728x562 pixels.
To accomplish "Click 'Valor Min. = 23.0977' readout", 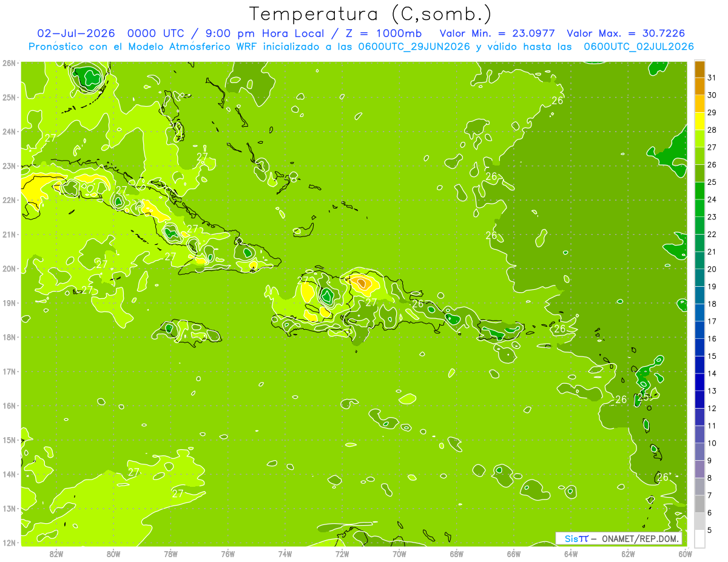I will click(x=497, y=33).
